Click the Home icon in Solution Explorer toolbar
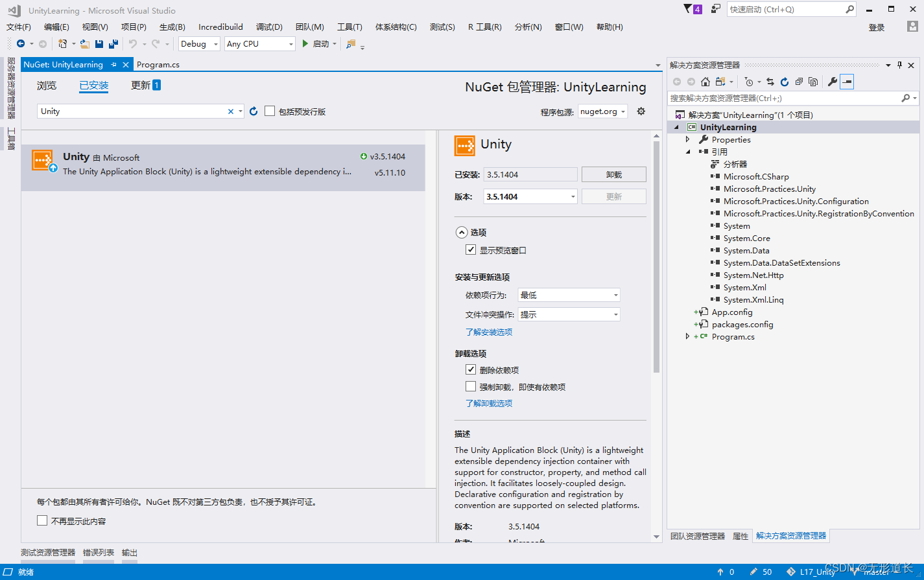 coord(705,81)
